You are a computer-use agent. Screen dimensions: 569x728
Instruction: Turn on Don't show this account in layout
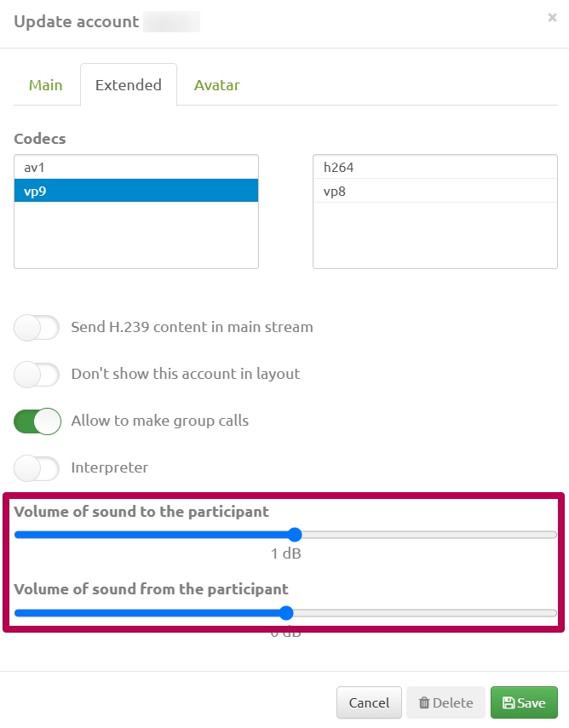pos(36,374)
